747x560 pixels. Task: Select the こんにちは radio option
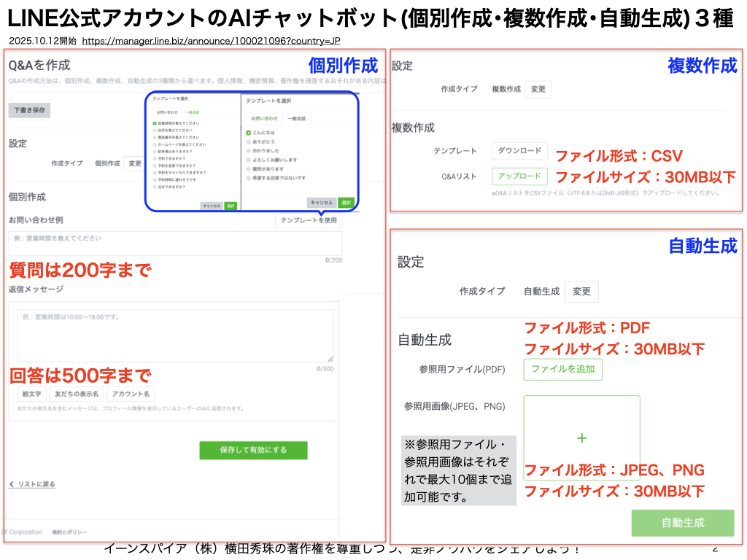pyautogui.click(x=249, y=133)
